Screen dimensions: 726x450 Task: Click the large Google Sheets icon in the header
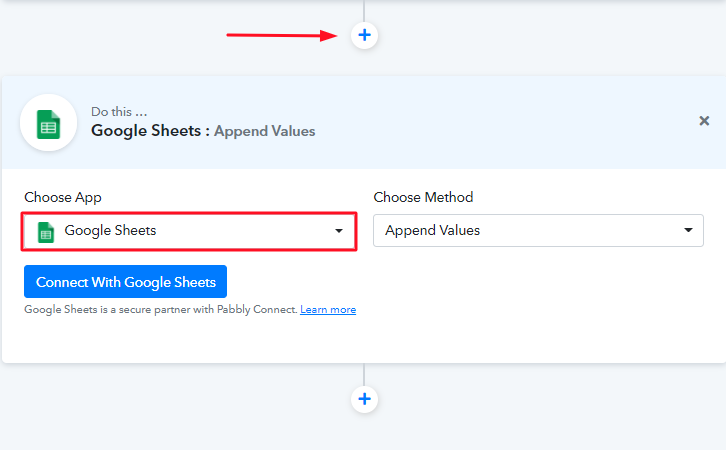[48, 123]
